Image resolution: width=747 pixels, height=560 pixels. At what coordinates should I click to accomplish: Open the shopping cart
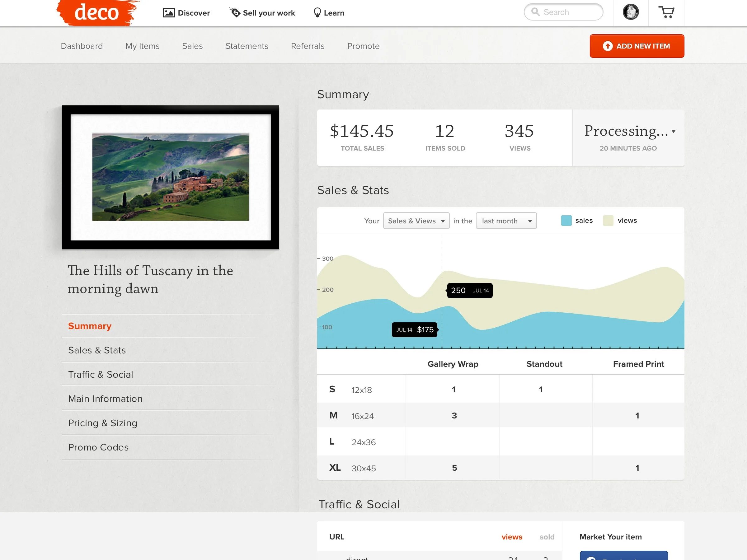[666, 12]
